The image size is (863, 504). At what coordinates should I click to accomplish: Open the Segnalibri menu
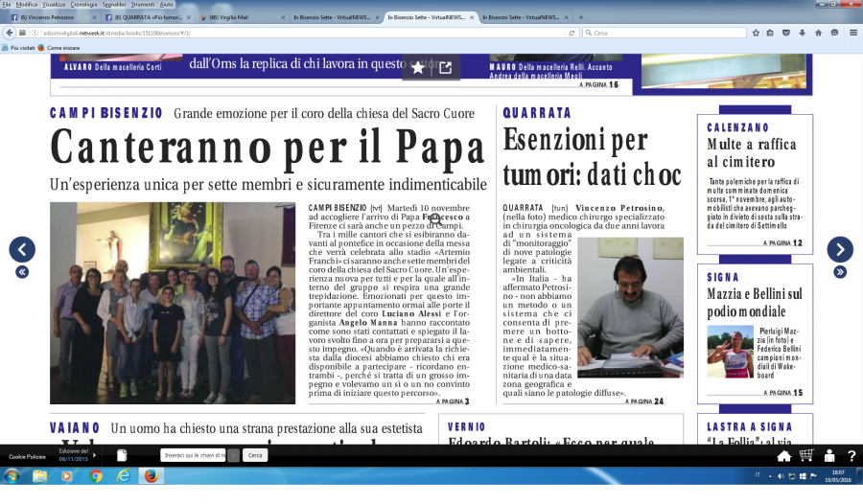[x=114, y=5]
